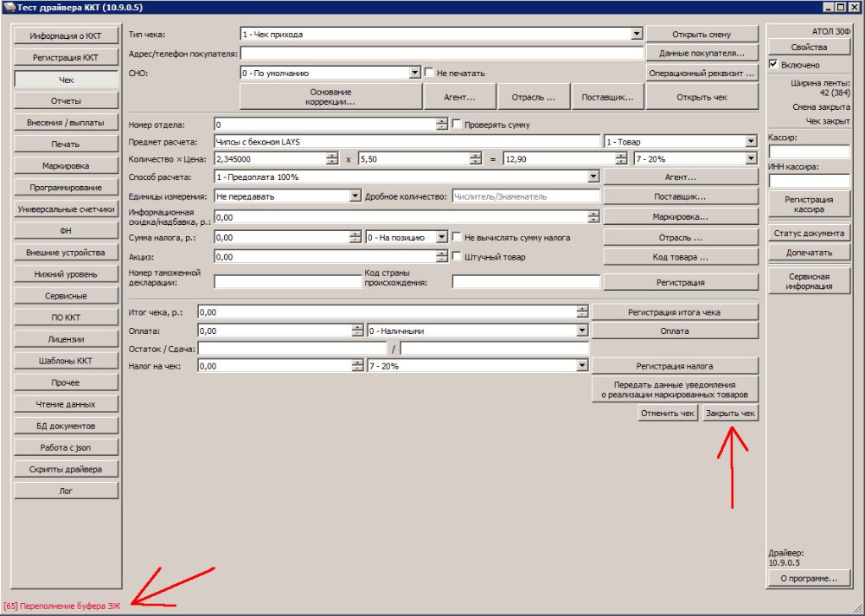Open the Единицы измерения dropdown
The width and height of the screenshot is (865, 616).
point(355,196)
